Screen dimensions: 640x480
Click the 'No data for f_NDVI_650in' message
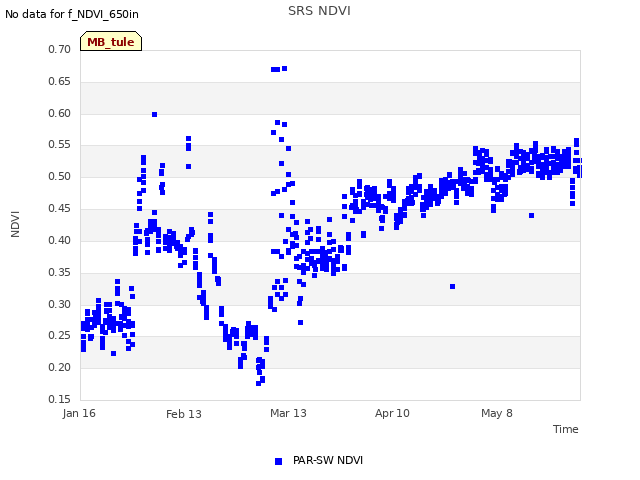72,14
